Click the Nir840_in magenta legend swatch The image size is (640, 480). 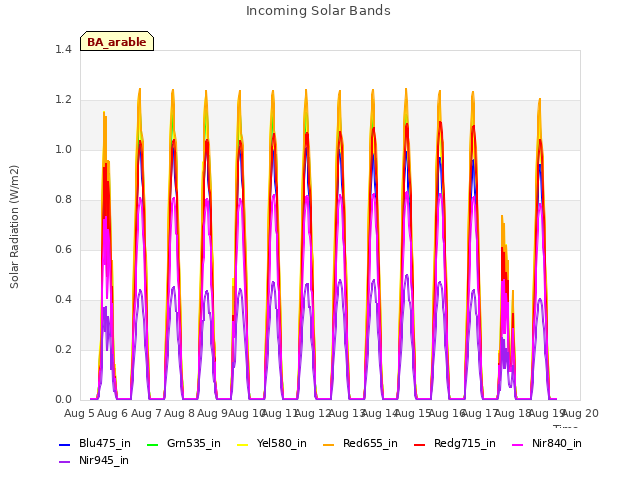[518, 444]
